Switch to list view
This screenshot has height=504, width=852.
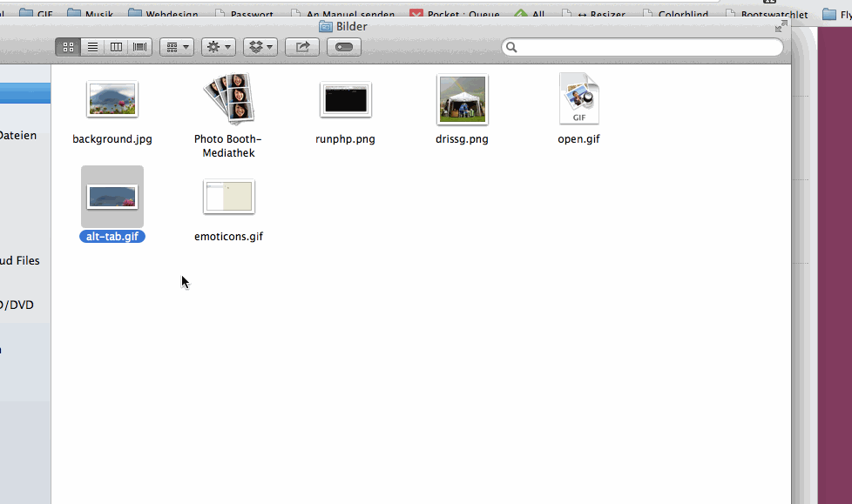coord(91,47)
